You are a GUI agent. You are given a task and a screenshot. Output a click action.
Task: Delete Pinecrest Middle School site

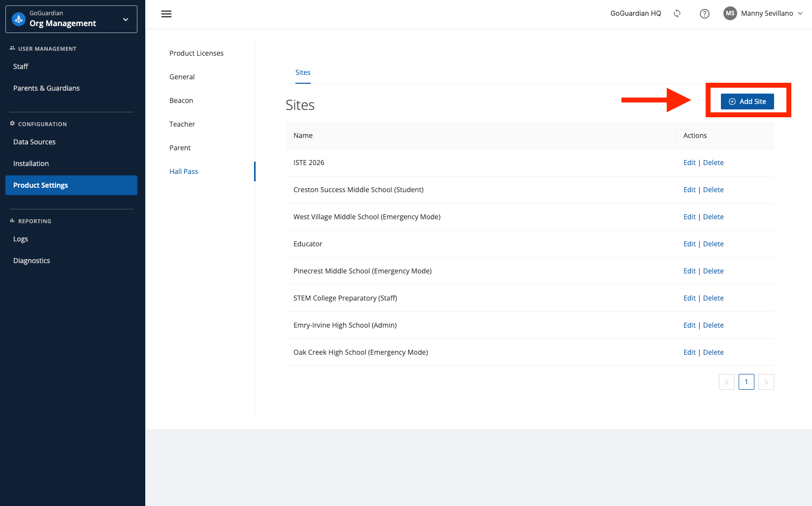[714, 271]
